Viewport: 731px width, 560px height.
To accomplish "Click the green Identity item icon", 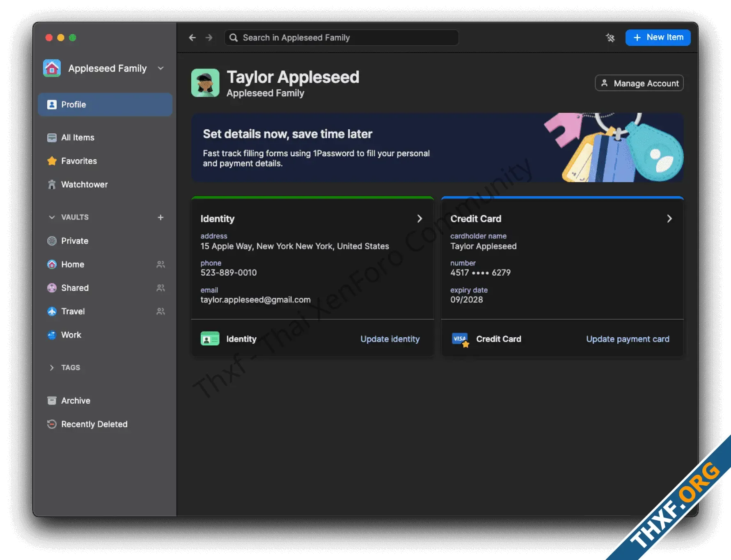I will (210, 339).
